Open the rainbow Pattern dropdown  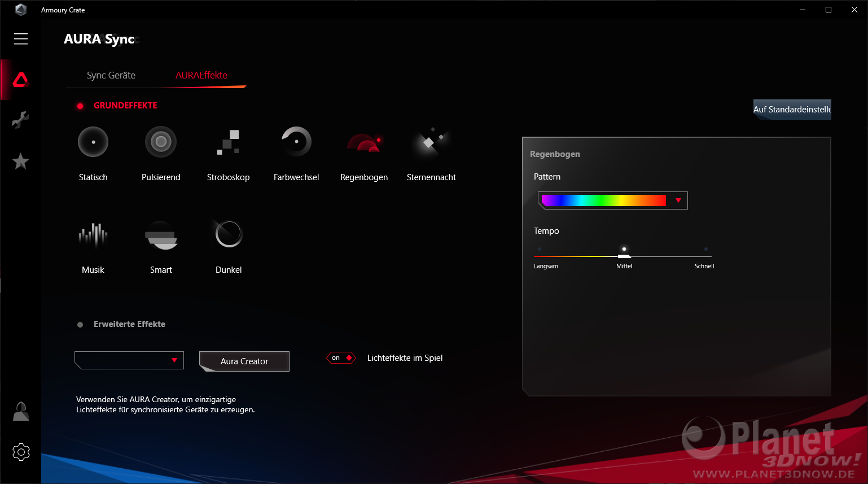[613, 200]
